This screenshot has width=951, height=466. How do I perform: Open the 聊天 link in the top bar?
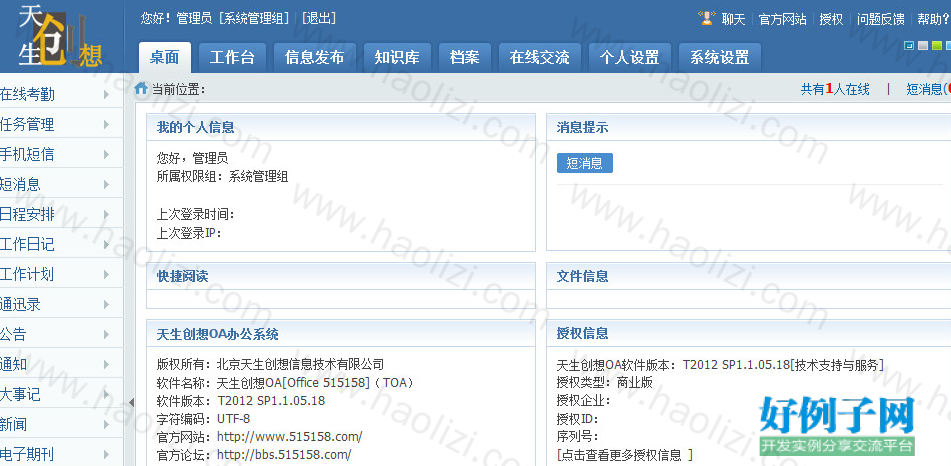tap(733, 19)
